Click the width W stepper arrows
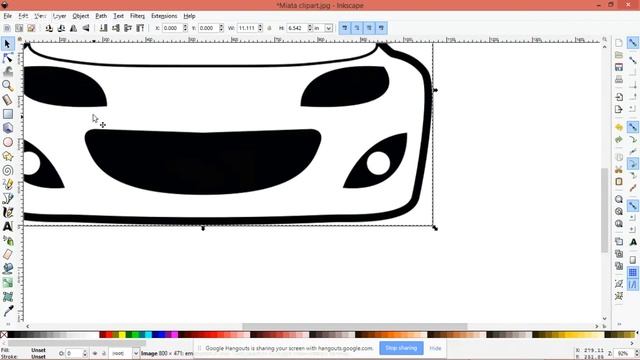Viewport: 640px width, 360px height. pos(260,28)
